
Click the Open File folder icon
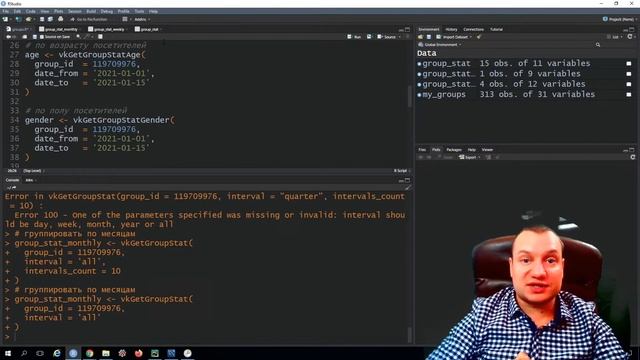28,19
